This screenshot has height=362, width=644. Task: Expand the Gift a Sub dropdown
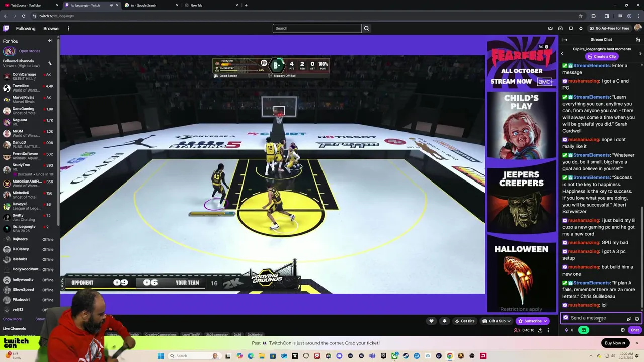point(509,321)
